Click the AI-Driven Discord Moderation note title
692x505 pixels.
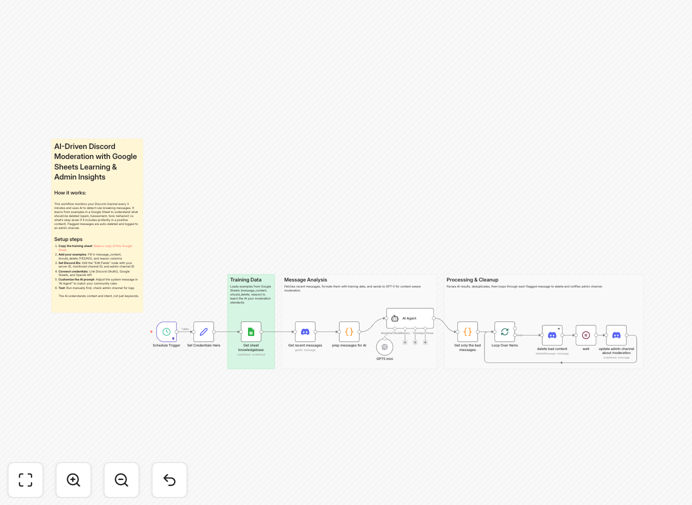coord(95,162)
